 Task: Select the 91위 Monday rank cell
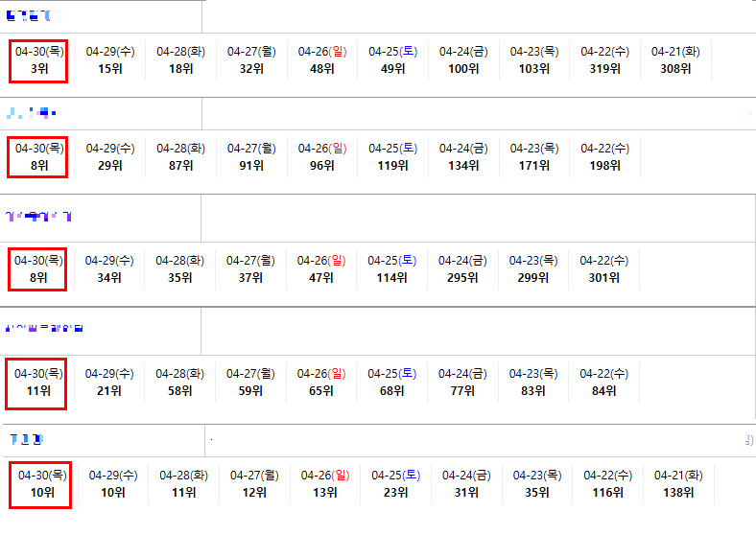pos(251,157)
